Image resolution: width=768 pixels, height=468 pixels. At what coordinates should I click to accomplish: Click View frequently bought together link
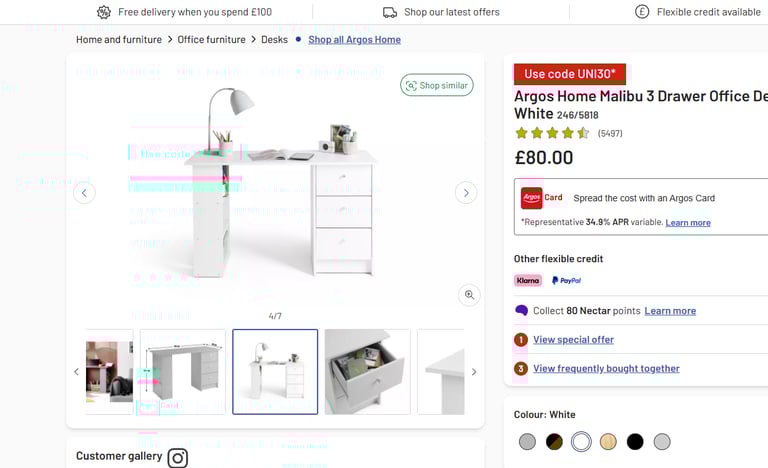[x=606, y=369]
